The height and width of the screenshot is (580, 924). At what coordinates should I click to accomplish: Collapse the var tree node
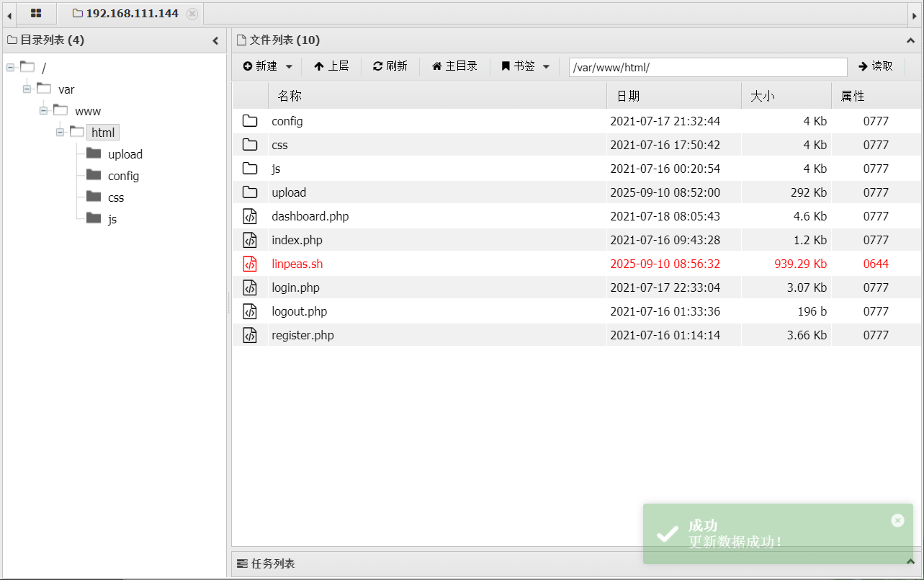click(27, 89)
